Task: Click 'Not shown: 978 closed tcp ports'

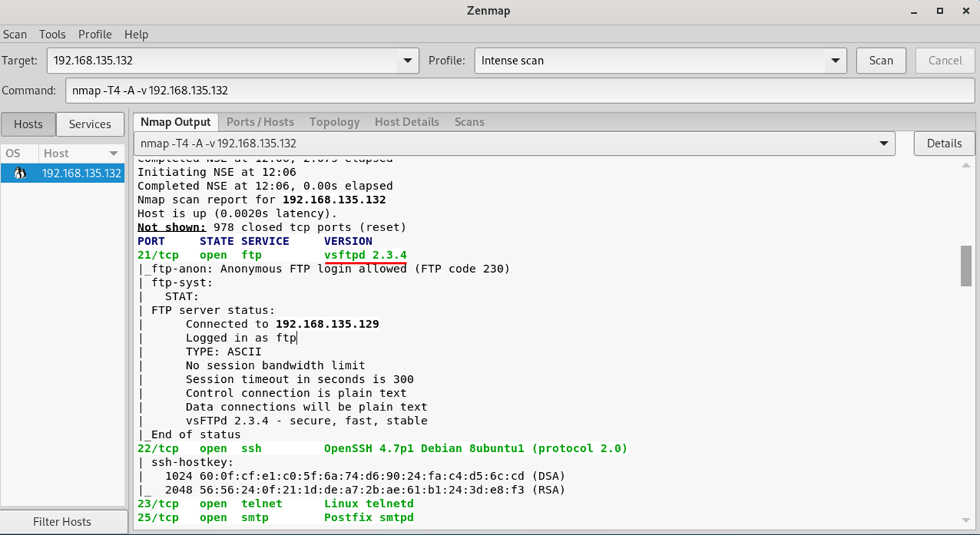Action: [x=271, y=227]
